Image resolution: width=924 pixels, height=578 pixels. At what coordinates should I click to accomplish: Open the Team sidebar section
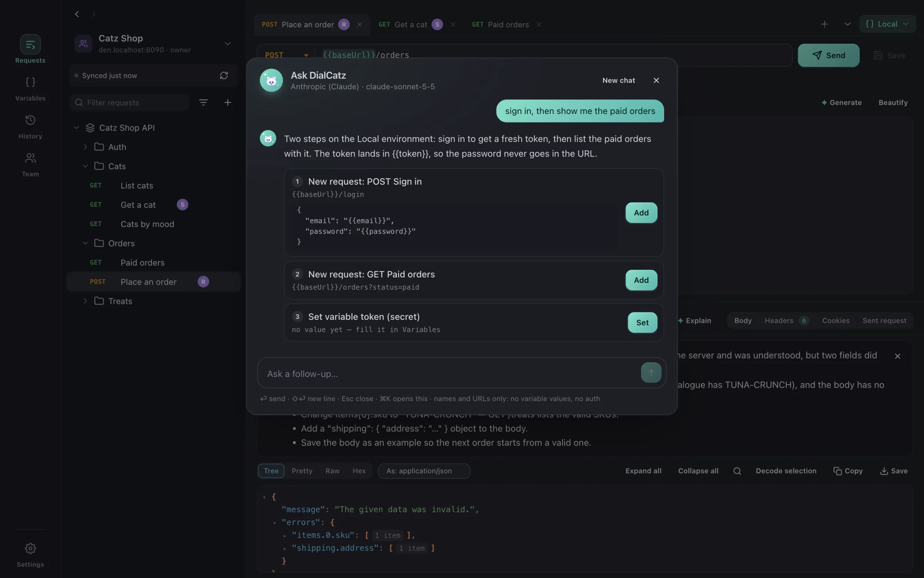30,165
